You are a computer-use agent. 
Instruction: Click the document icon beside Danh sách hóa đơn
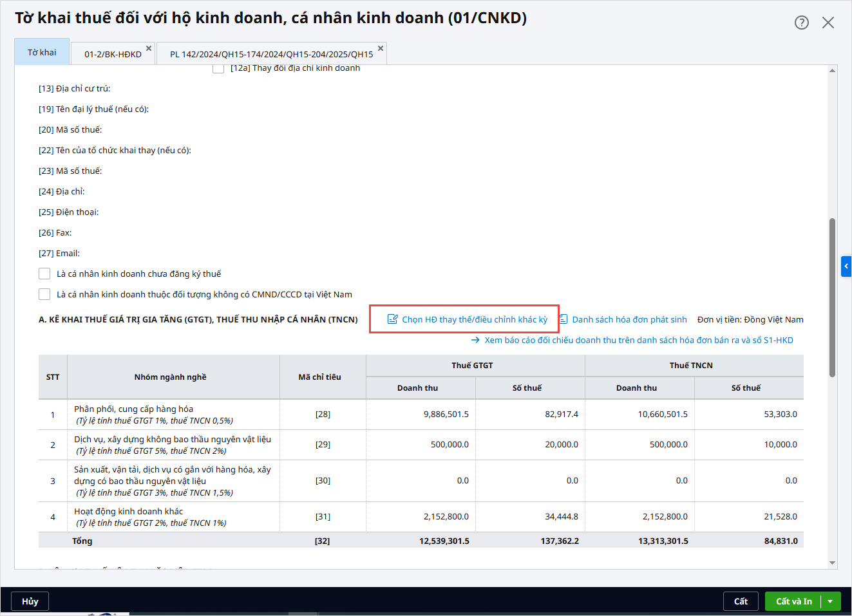563,319
